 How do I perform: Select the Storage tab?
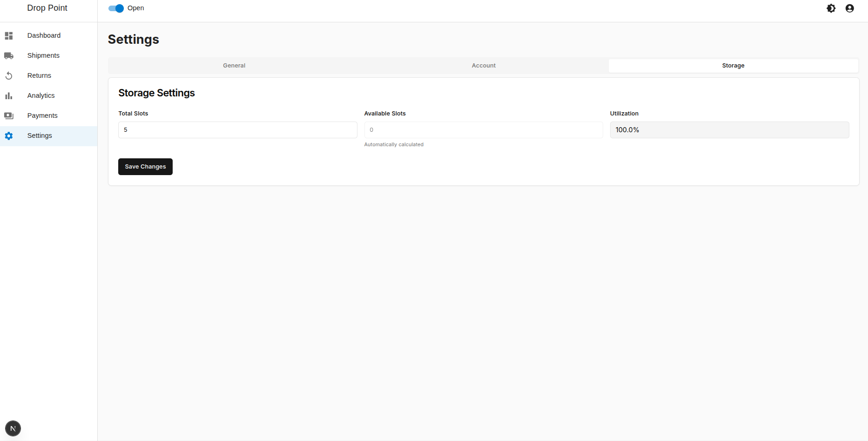[733, 65]
